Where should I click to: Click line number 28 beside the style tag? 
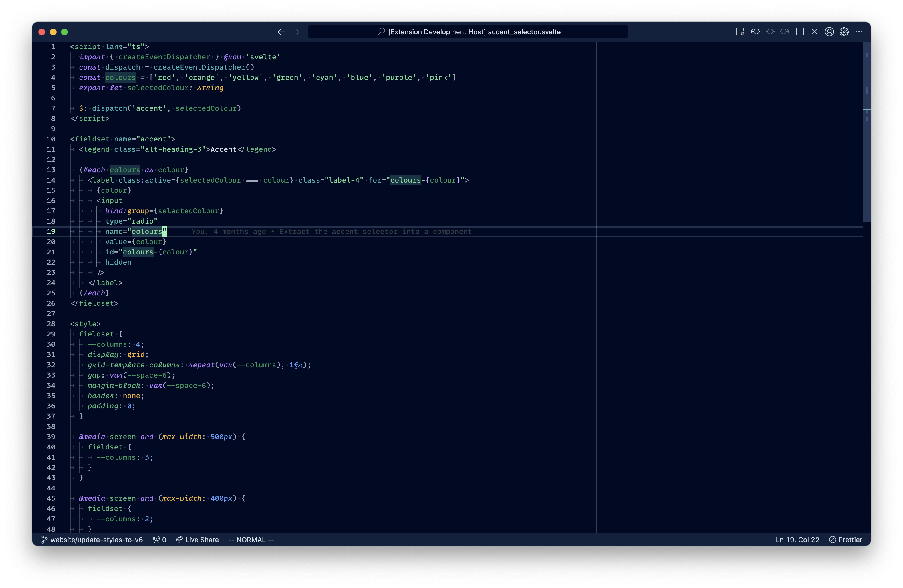[x=51, y=324]
